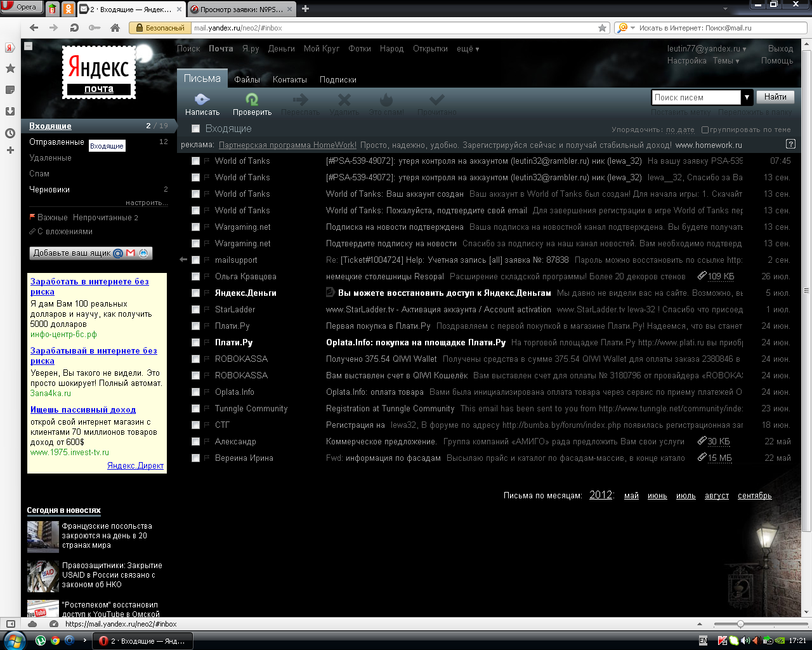812x650 pixels.
Task: Click the Прочитано checkmark icon
Action: point(436,100)
